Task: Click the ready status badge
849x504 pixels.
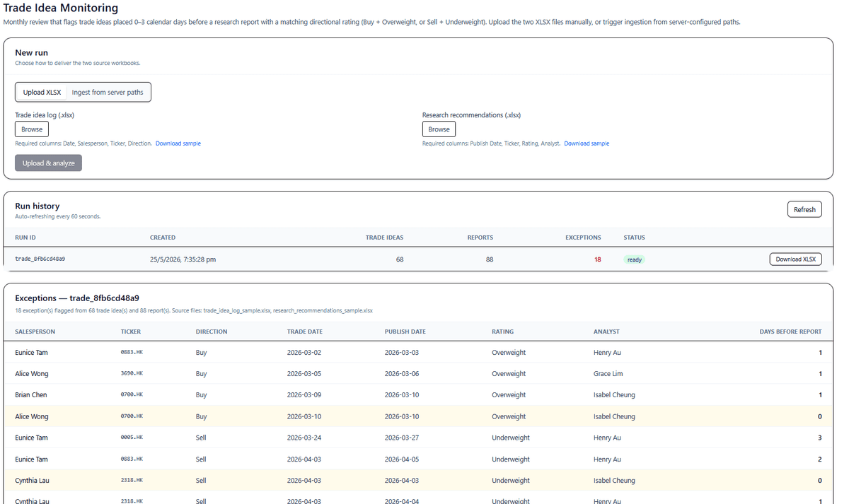Action: pos(635,259)
